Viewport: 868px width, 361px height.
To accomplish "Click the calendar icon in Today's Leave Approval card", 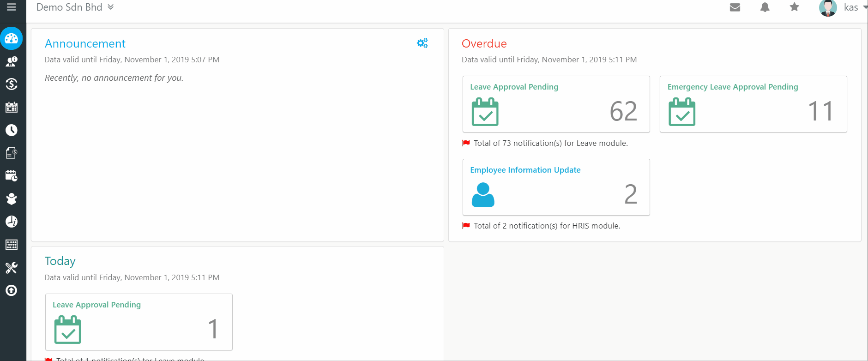I will pyautogui.click(x=68, y=330).
